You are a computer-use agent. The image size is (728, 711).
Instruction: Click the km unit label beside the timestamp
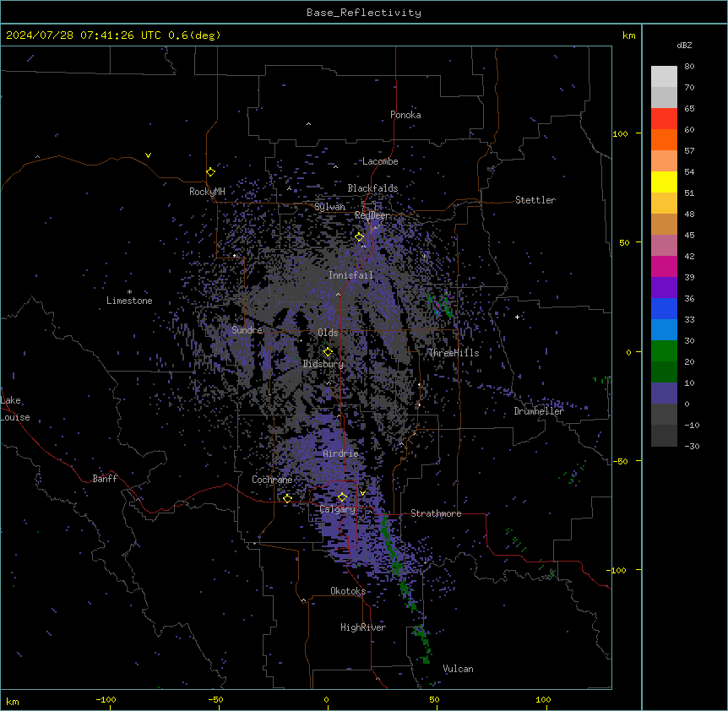click(x=628, y=35)
